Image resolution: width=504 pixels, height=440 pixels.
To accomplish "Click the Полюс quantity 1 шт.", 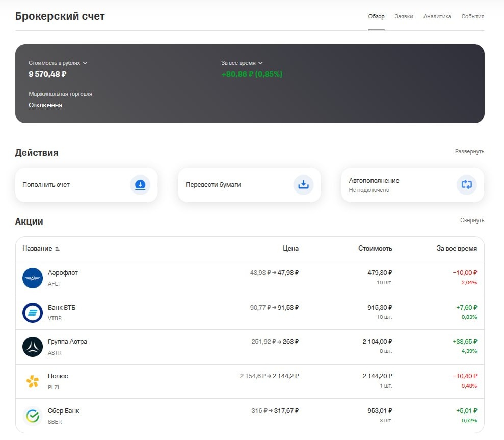I will tap(386, 386).
